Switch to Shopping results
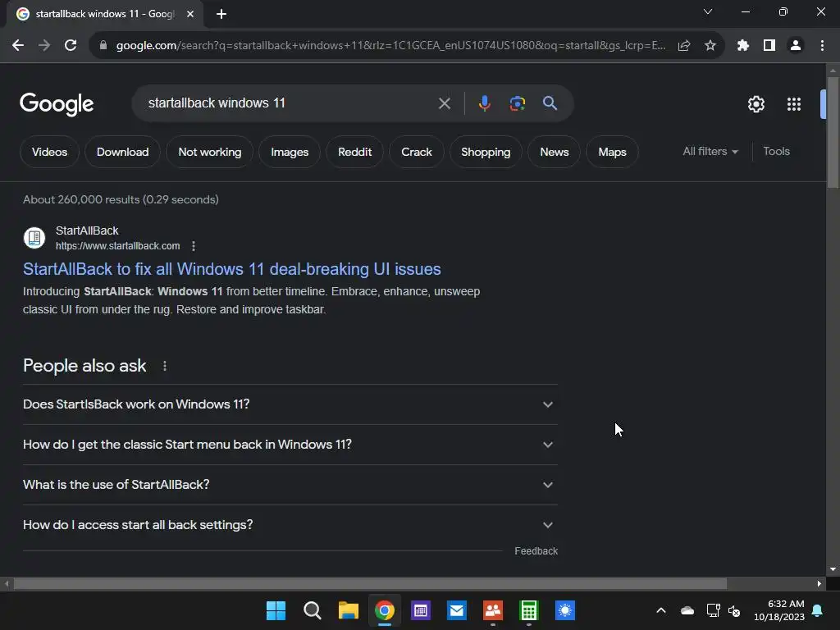Viewport: 840px width, 630px height. (x=486, y=152)
